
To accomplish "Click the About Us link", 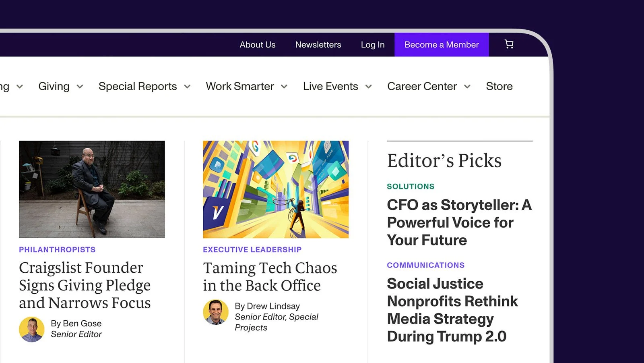I will pyautogui.click(x=258, y=45).
